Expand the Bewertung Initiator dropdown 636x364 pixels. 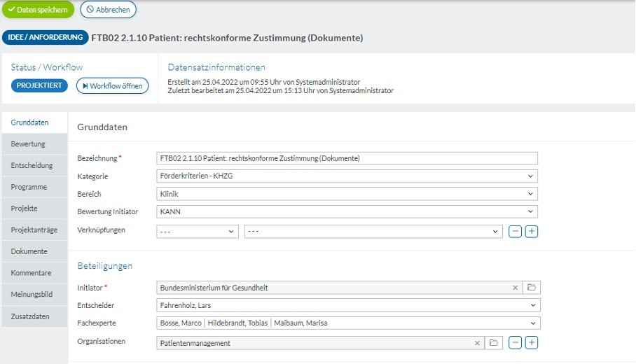(347, 211)
